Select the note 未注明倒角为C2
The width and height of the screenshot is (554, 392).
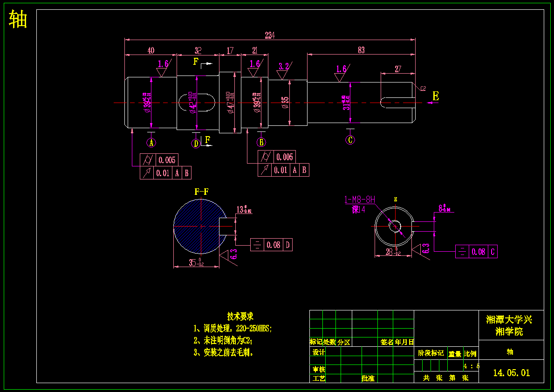coord(223,340)
